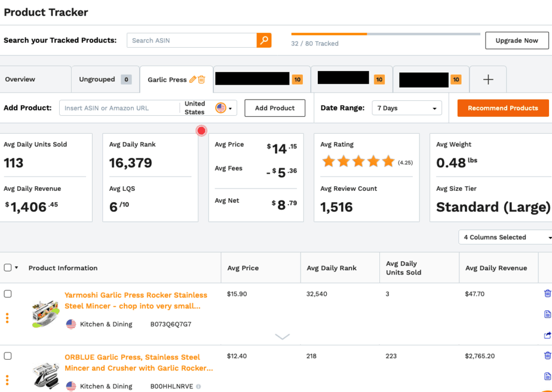Viewport: 552px width, 392px height.
Task: Click the US flag in the country selector
Action: click(220, 108)
